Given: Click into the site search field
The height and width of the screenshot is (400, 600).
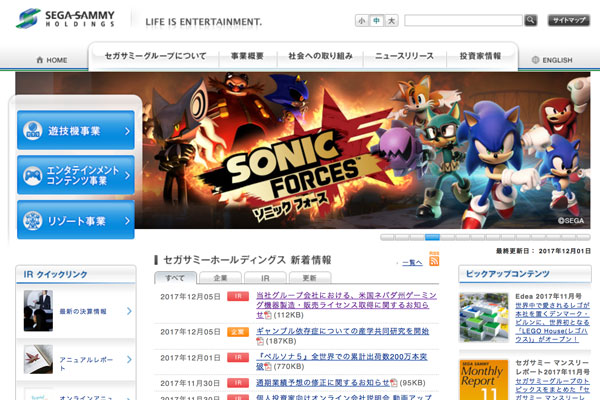Looking at the screenshot, I should [463, 20].
